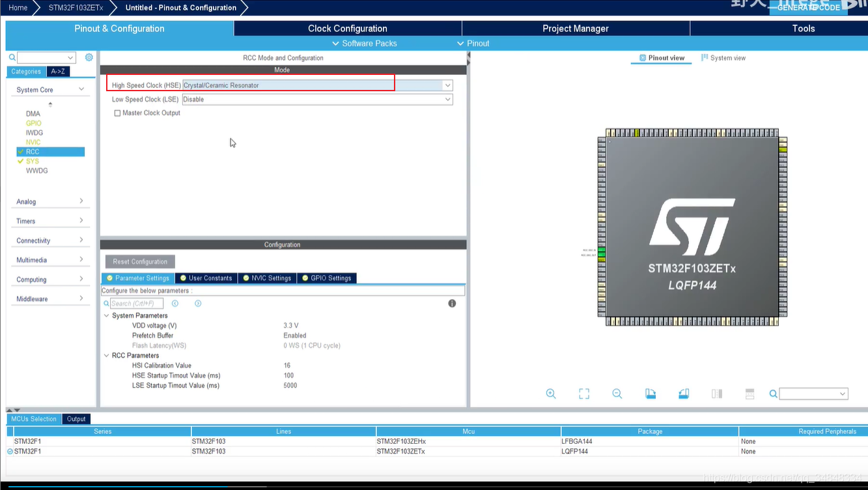Open the Software Packs menu
Image resolution: width=868 pixels, height=490 pixels.
coord(364,44)
